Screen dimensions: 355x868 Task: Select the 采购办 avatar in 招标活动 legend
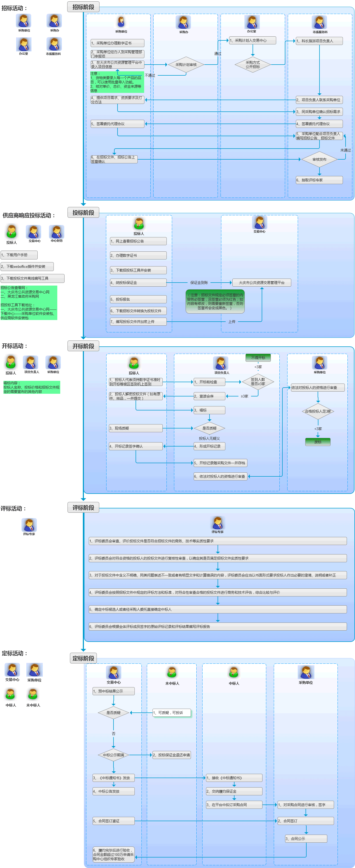[54, 21]
